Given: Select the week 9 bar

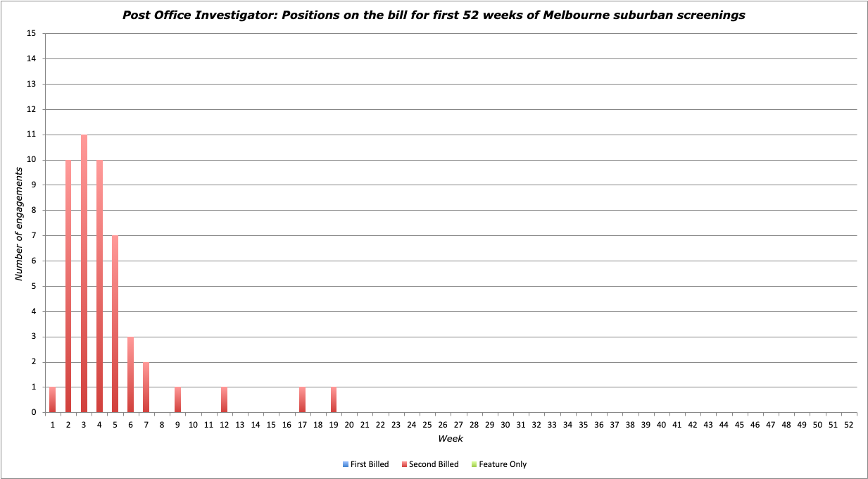Looking at the screenshot, I should [177, 400].
